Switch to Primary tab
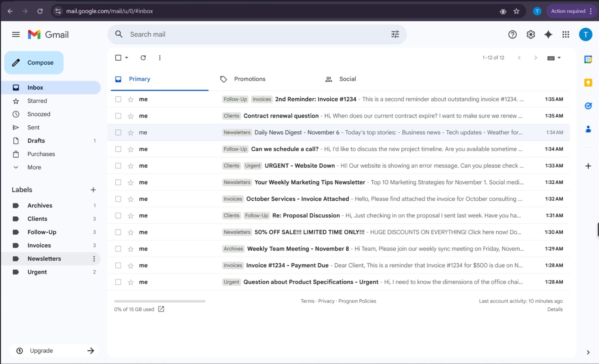 point(160,79)
